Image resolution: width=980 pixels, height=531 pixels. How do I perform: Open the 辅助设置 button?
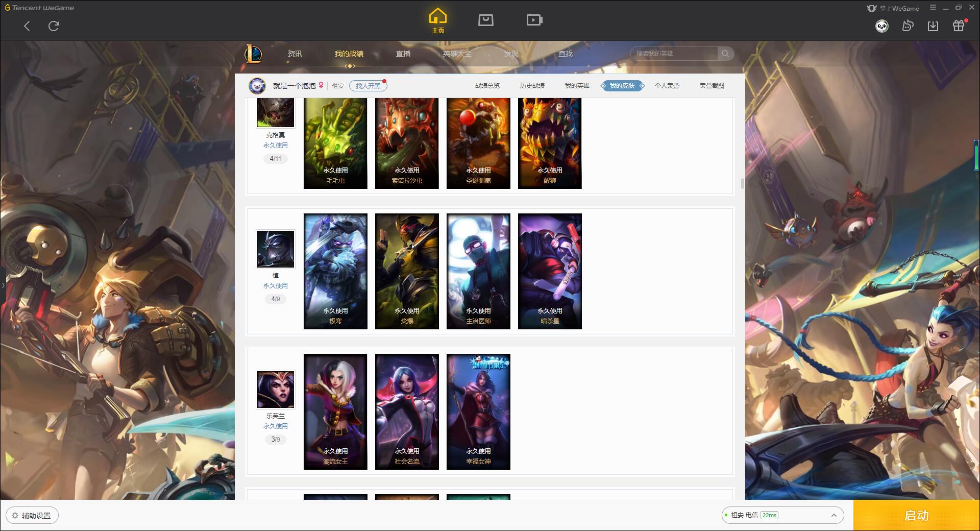32,516
